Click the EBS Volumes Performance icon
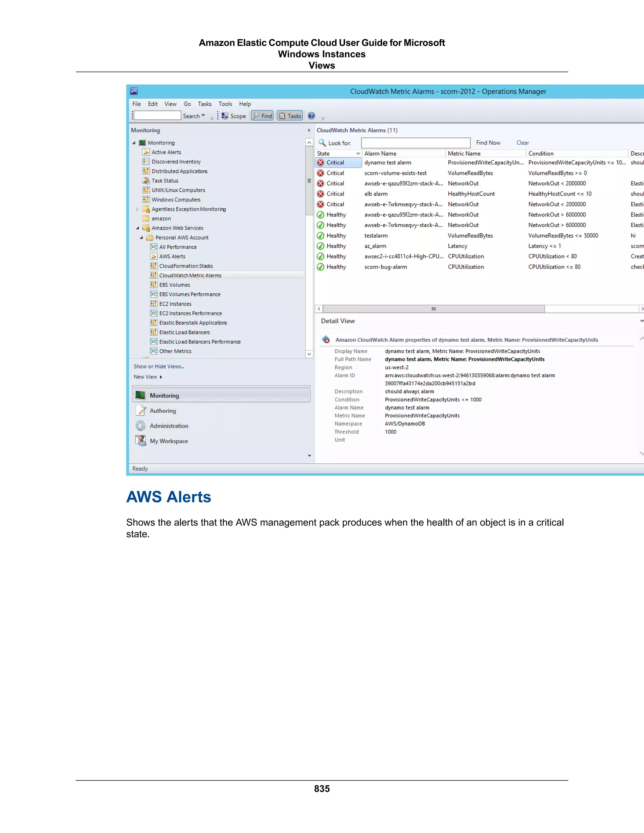 [x=153, y=294]
